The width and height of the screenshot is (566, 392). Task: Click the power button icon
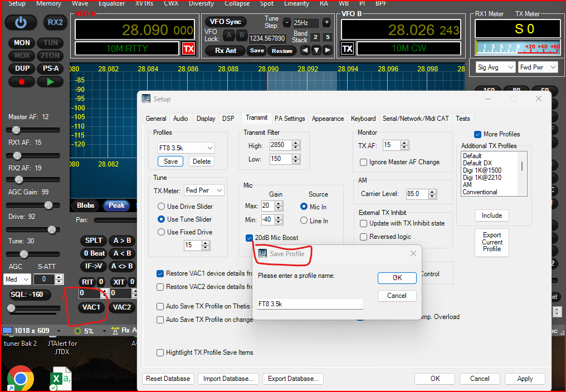pos(21,22)
